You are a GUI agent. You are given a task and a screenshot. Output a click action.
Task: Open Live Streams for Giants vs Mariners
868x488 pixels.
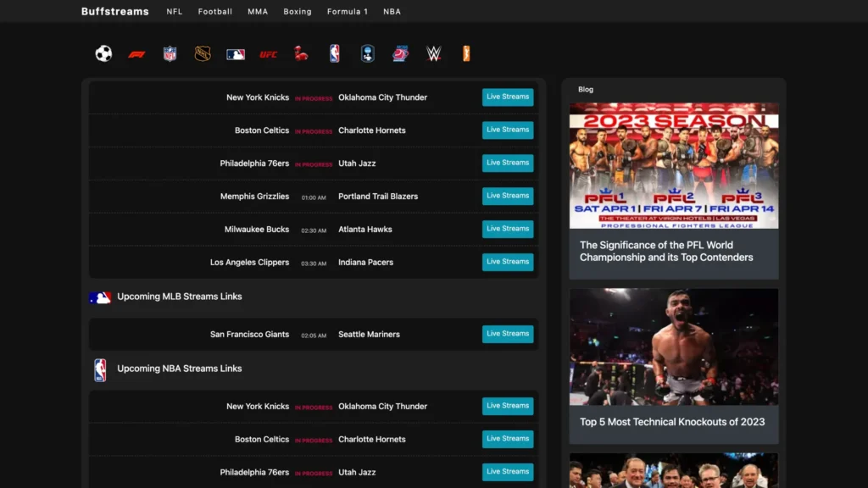click(x=508, y=334)
